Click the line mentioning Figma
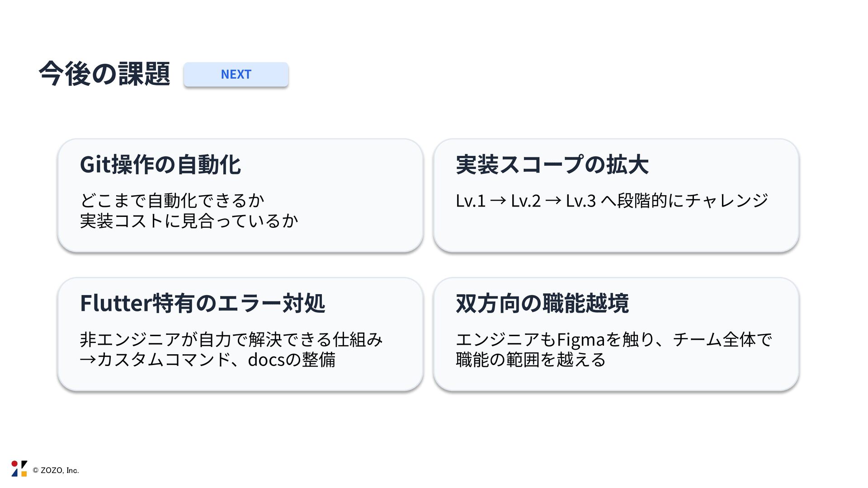The height and width of the screenshot is (488, 868). [x=613, y=339]
